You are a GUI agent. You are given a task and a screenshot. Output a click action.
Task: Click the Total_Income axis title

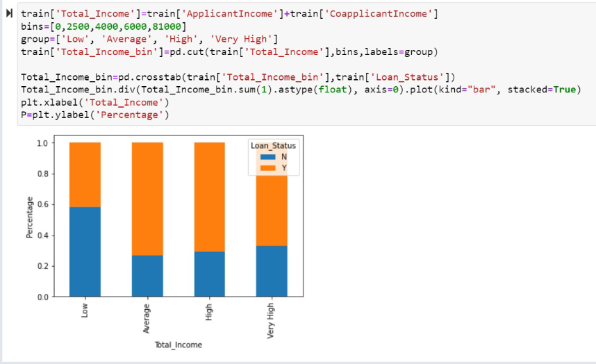179,345
